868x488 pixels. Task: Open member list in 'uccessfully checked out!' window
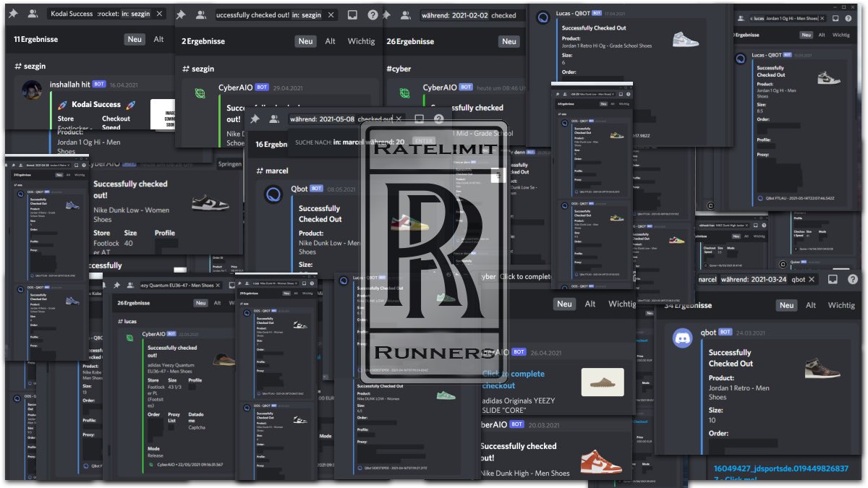[201, 14]
